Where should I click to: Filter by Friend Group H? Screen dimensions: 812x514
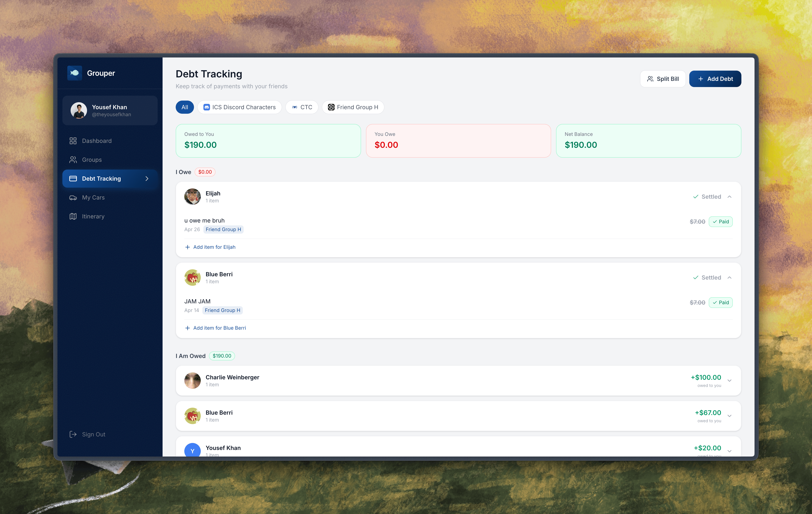353,107
